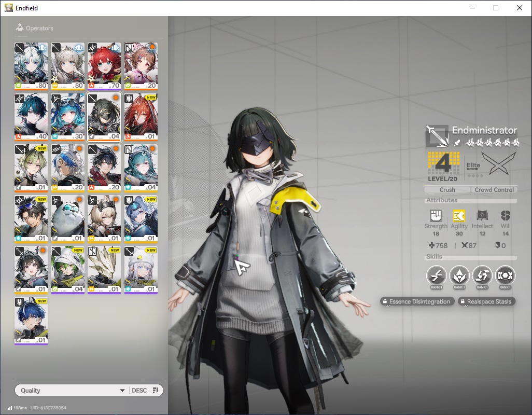
Task: Click the network latency bars icon showing 188ms
Action: (10, 408)
